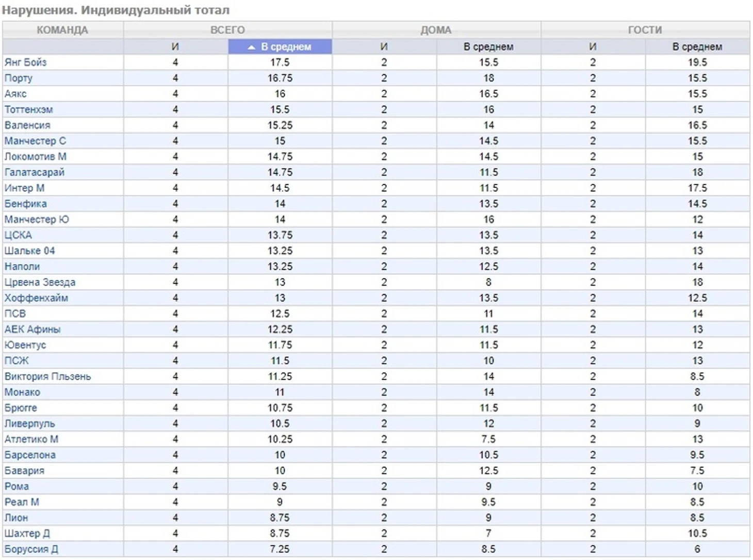The image size is (753, 560).
Task: Open the Лион team link
Action: coord(16,518)
